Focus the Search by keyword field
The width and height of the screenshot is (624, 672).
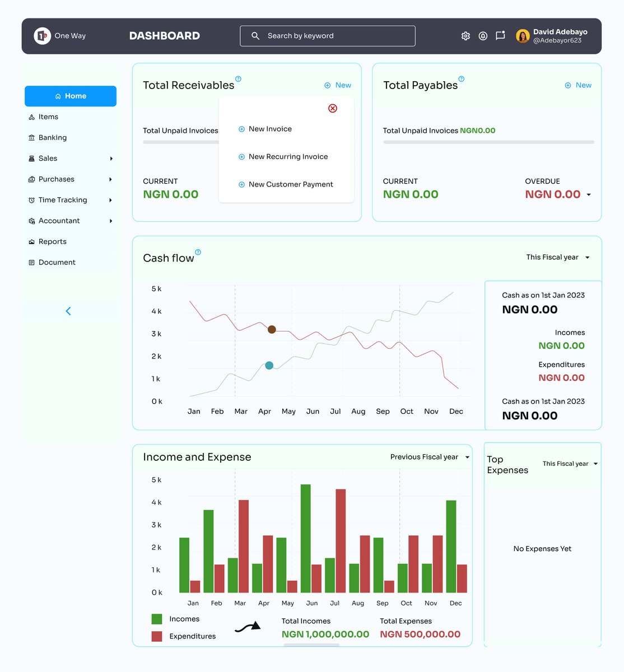[328, 36]
